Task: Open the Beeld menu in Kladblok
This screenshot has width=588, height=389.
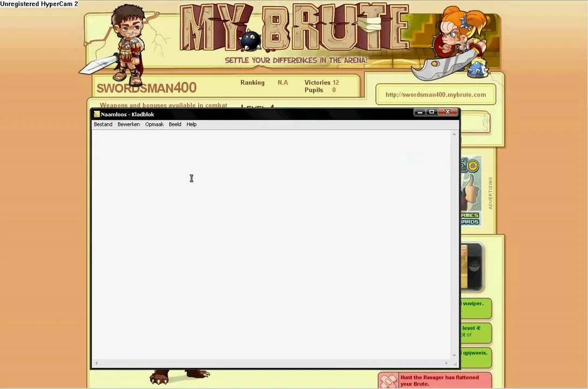Action: (x=175, y=124)
